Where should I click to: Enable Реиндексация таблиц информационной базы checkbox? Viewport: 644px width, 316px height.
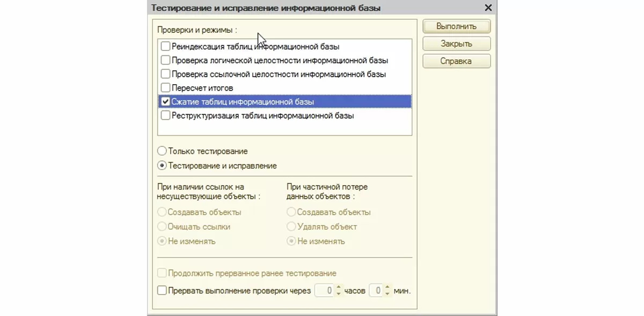166,47
